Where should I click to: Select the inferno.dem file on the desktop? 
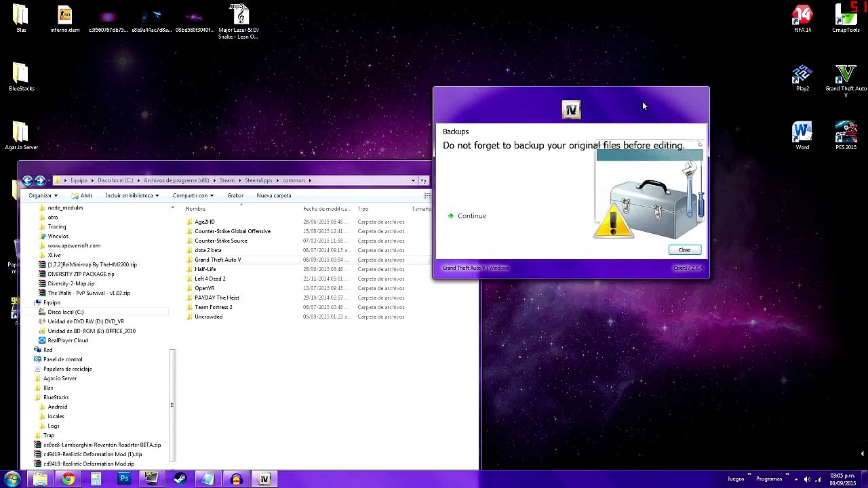point(64,19)
